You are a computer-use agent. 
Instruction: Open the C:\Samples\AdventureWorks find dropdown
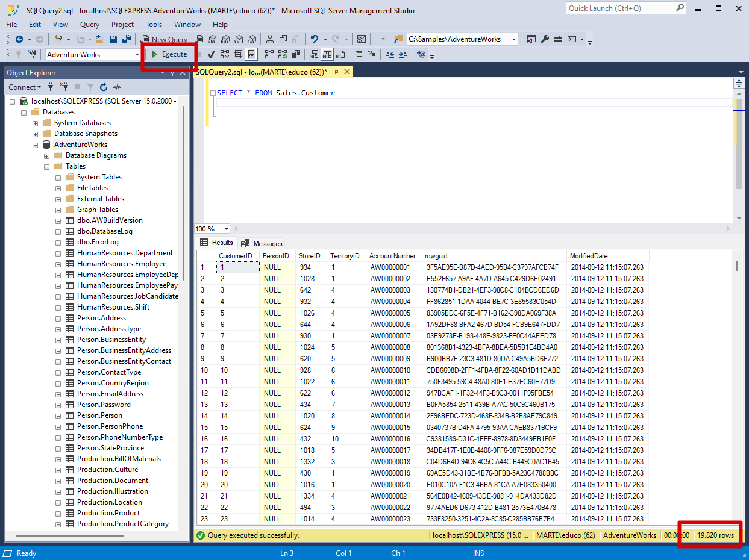pyautogui.click(x=514, y=39)
